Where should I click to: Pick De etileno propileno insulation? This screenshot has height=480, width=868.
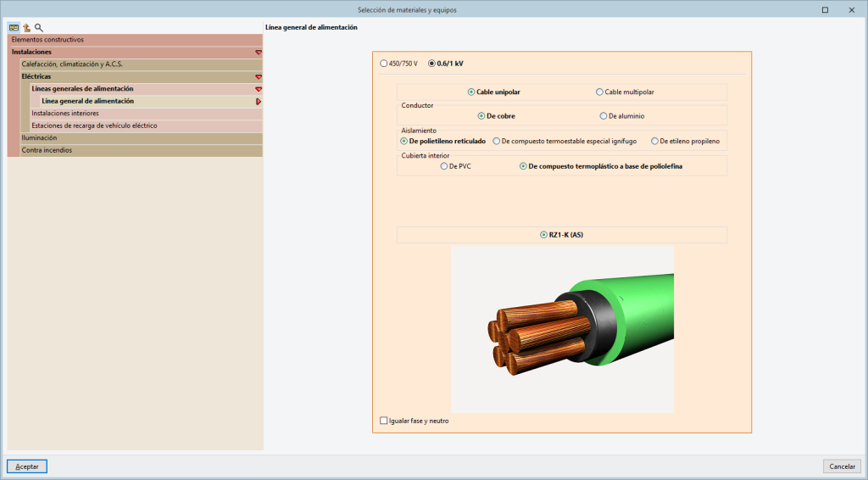654,142
